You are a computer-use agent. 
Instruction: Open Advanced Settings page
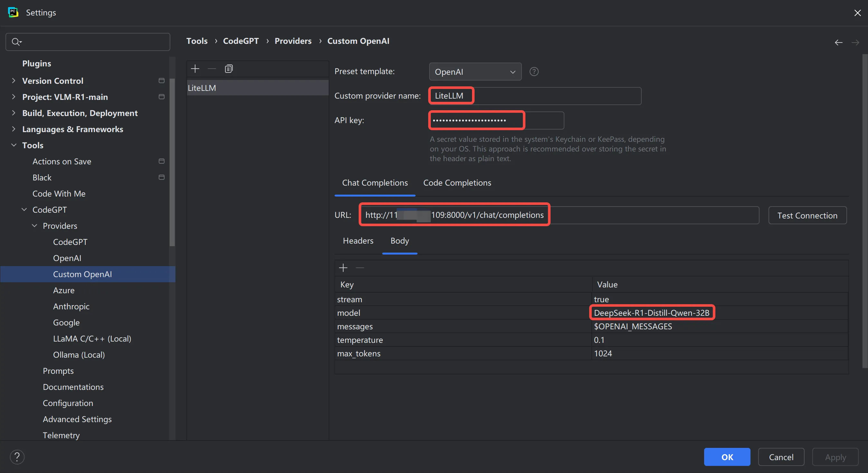77,420
